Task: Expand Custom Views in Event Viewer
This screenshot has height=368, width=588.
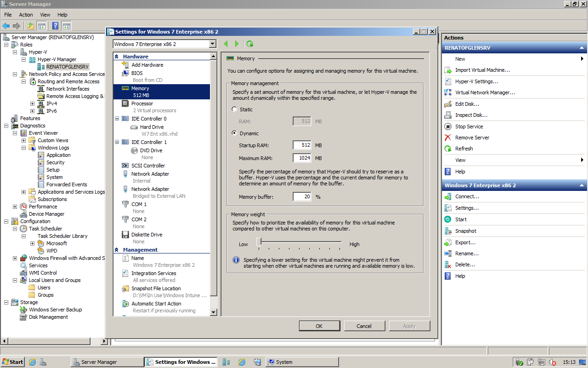Action: click(24, 140)
